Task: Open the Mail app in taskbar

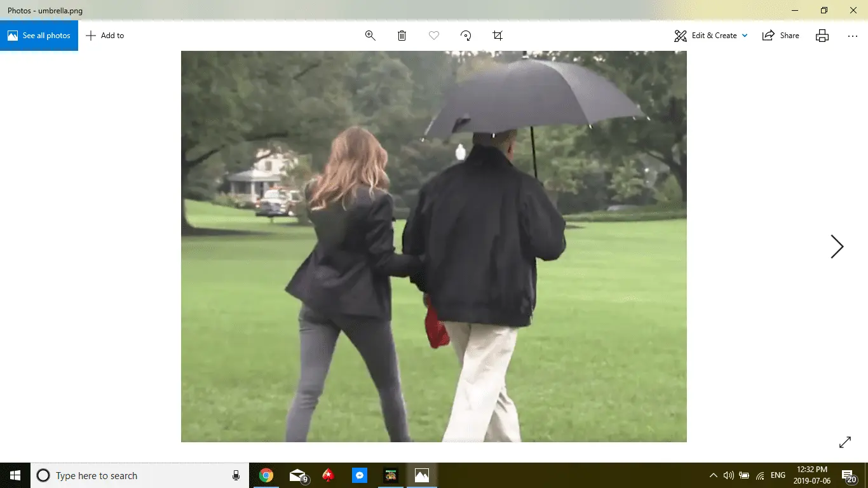Action: pyautogui.click(x=297, y=475)
